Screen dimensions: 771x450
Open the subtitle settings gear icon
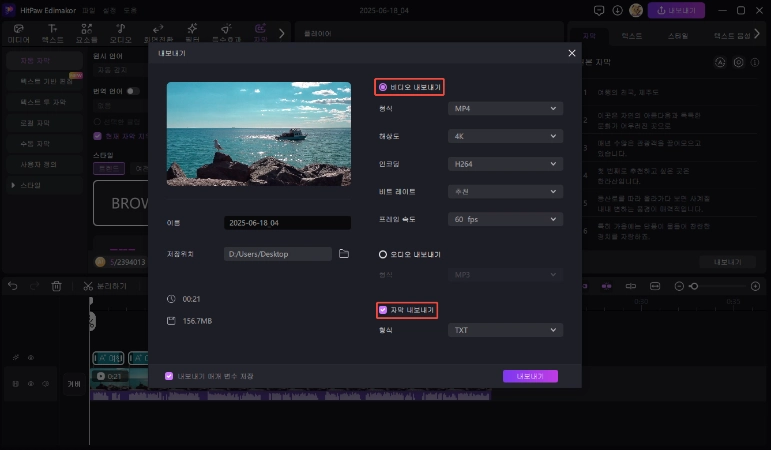click(x=738, y=62)
